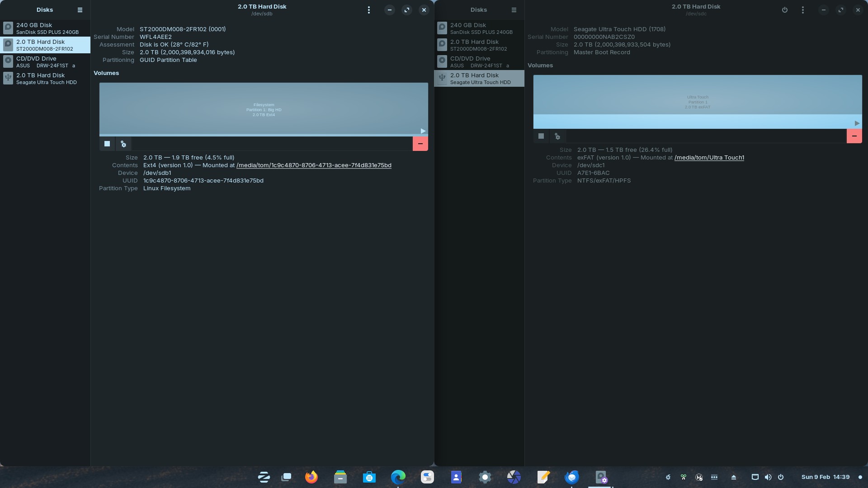Select ST2000DM008 hard disk in right window

479,45
